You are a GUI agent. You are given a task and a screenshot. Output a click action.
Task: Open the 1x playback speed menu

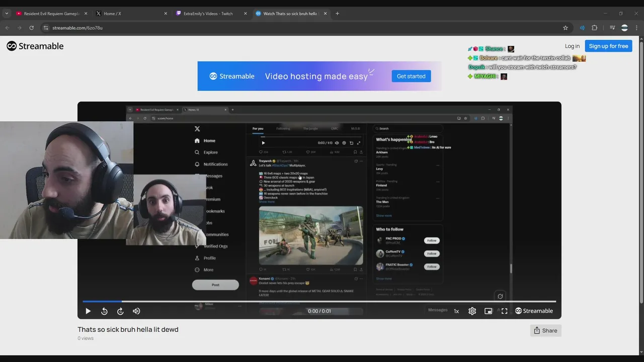click(x=456, y=311)
